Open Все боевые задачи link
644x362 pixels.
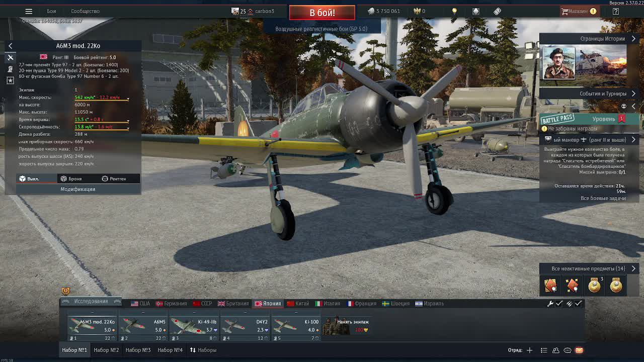coord(603,198)
